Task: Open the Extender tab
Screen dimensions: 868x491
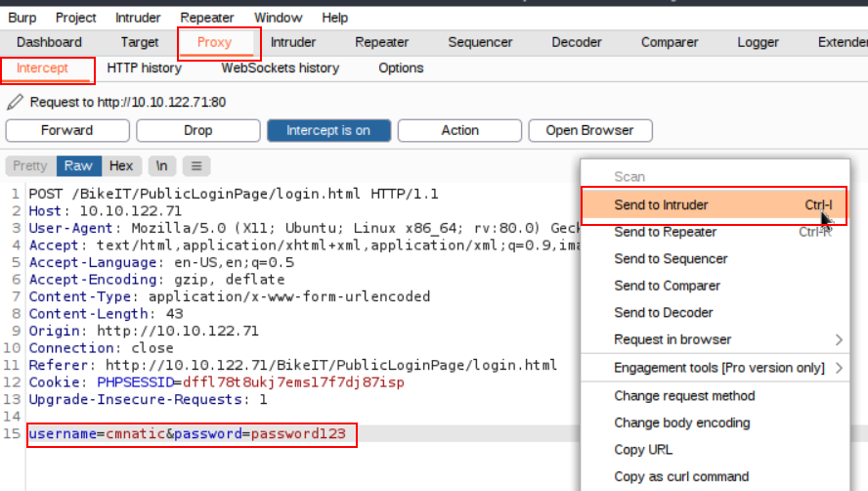Action: [x=843, y=42]
